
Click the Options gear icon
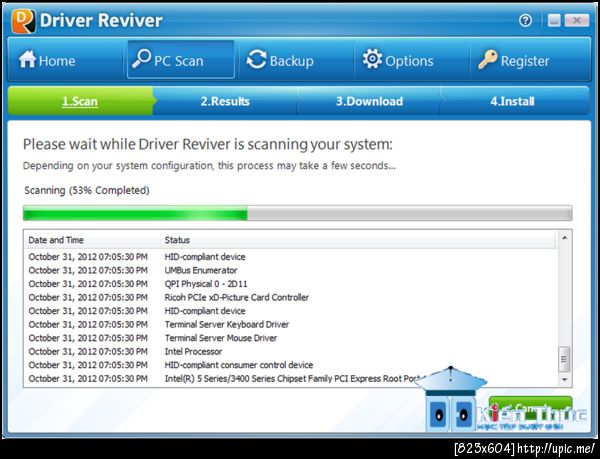[372, 59]
